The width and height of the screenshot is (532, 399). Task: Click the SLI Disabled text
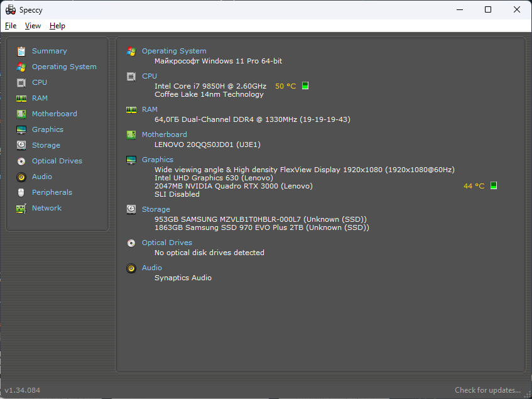click(176, 194)
